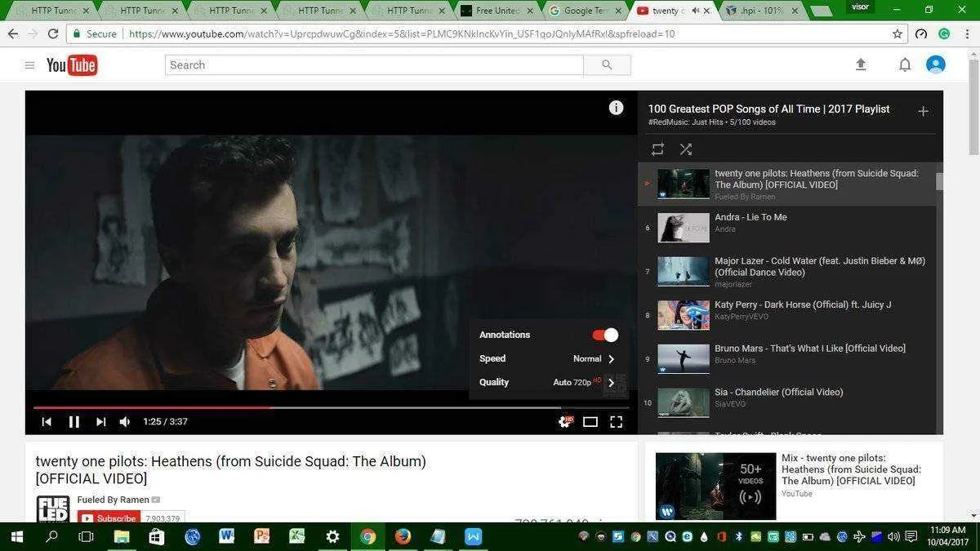980x551 pixels.
Task: Open Windows taskbar search
Action: [x=51, y=536]
